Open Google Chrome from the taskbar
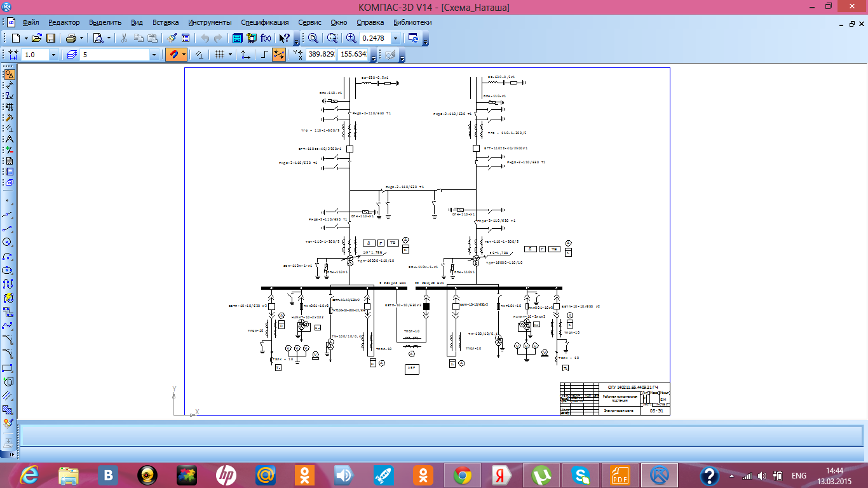868x488 pixels. click(462, 475)
